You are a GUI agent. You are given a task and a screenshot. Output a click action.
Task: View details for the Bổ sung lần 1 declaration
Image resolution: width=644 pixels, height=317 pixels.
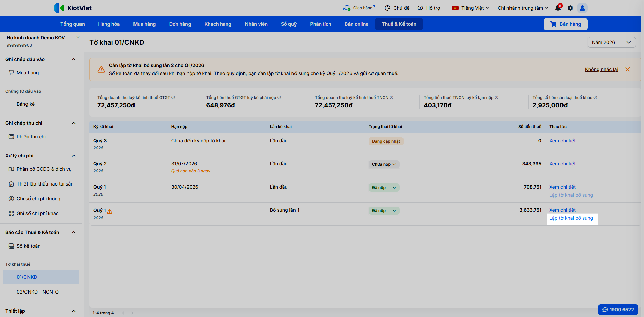point(562,210)
